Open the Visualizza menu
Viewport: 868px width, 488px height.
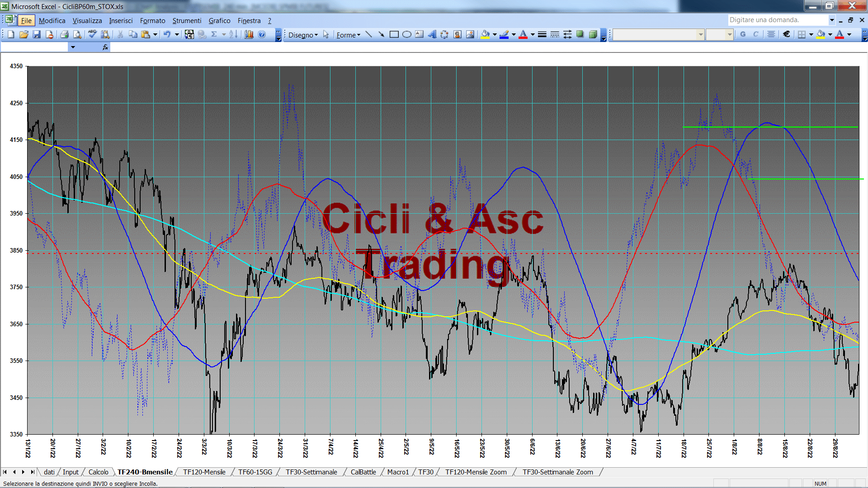tap(87, 21)
